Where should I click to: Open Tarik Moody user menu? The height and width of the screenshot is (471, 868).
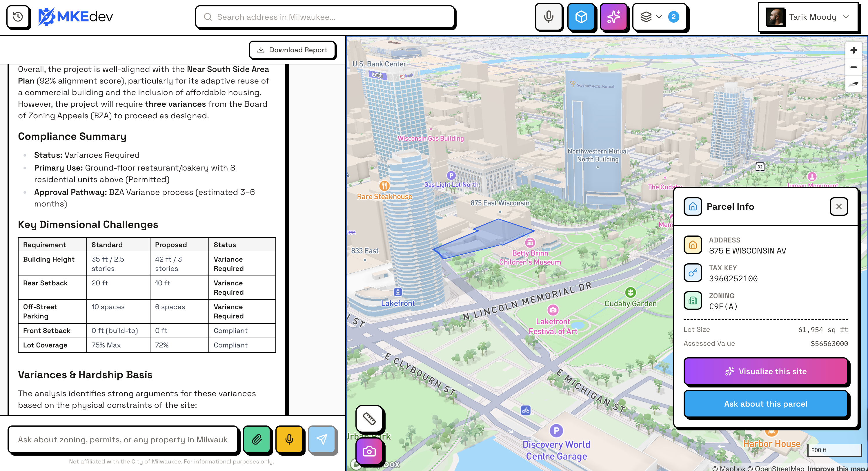coord(807,17)
